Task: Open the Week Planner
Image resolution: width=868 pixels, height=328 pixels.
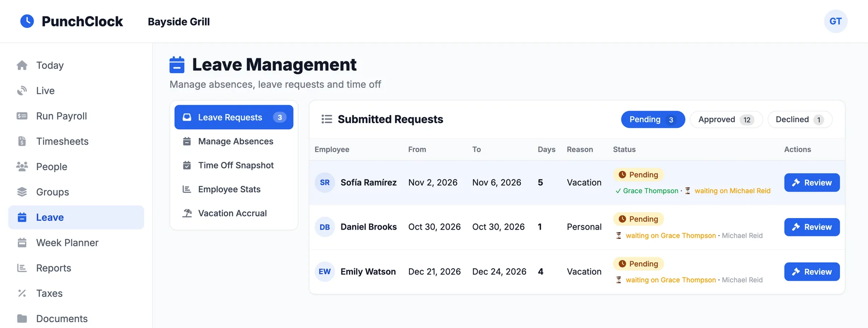Action: 76,243
